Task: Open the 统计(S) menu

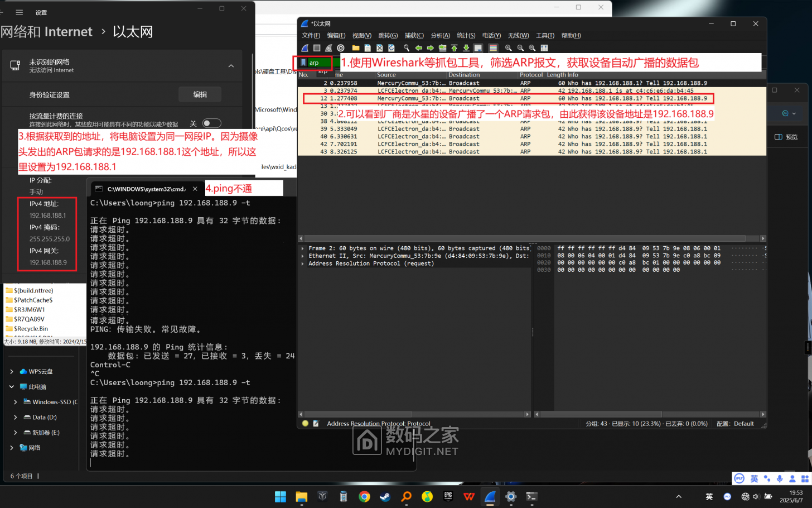Action: (x=466, y=35)
